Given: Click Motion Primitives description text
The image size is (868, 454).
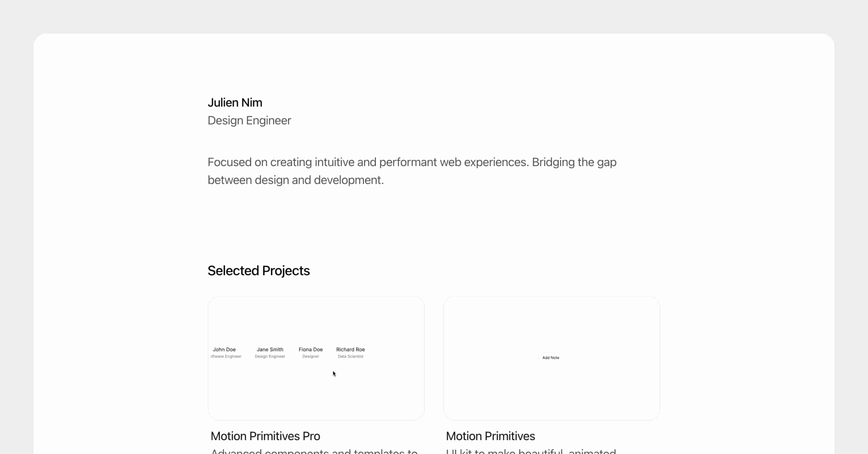Looking at the screenshot, I should pos(531,451).
